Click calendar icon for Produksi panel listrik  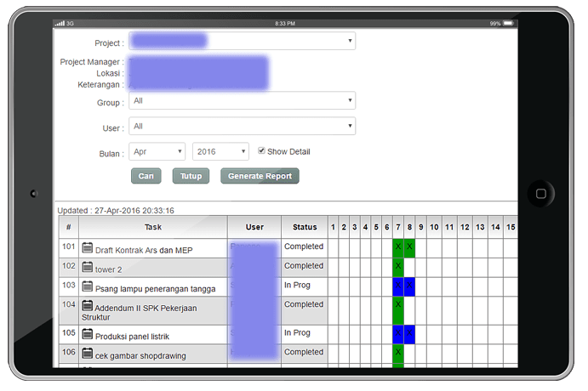pyautogui.click(x=88, y=334)
